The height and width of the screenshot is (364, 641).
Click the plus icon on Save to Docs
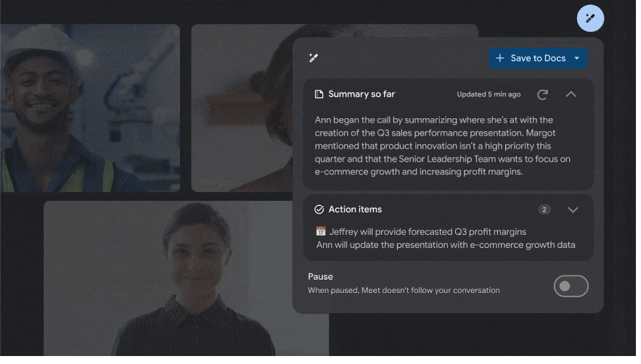click(499, 59)
